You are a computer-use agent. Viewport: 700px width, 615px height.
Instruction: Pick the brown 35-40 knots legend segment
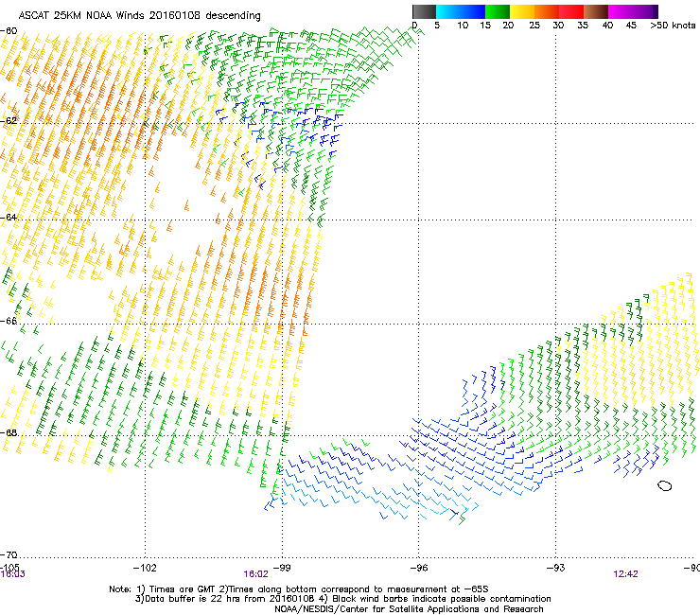coord(596,11)
